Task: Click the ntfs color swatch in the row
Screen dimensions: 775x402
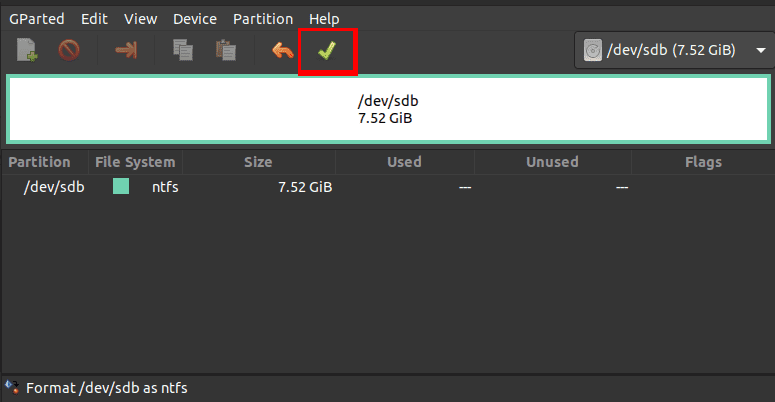Action: (x=121, y=187)
